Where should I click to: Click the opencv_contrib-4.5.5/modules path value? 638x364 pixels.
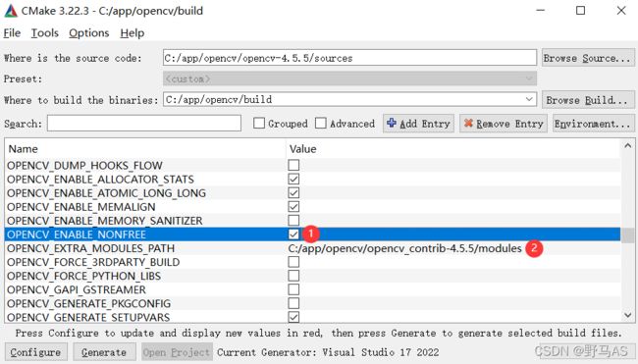(x=404, y=248)
